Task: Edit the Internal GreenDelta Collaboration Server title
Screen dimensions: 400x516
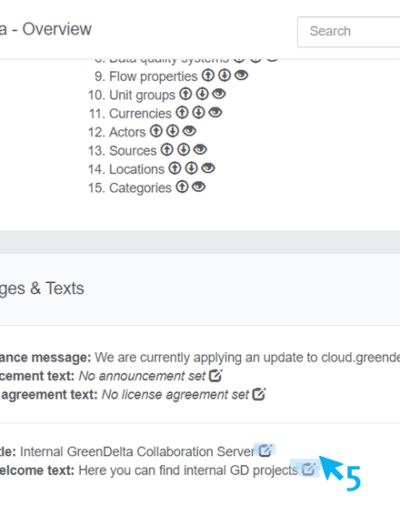Action: pyautogui.click(x=266, y=450)
